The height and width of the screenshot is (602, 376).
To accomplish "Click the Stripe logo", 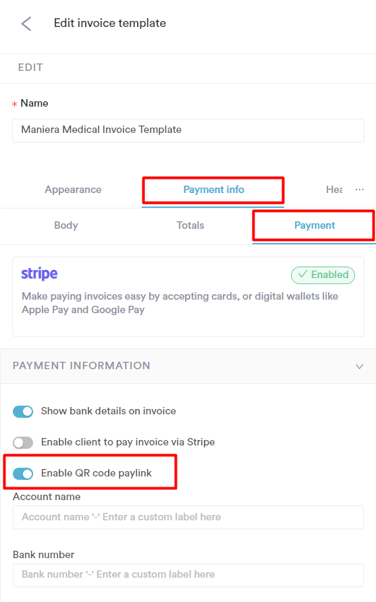I will [x=39, y=274].
